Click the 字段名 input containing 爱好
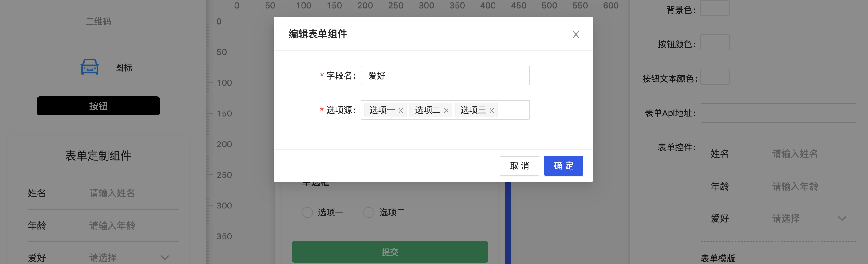 pyautogui.click(x=445, y=76)
